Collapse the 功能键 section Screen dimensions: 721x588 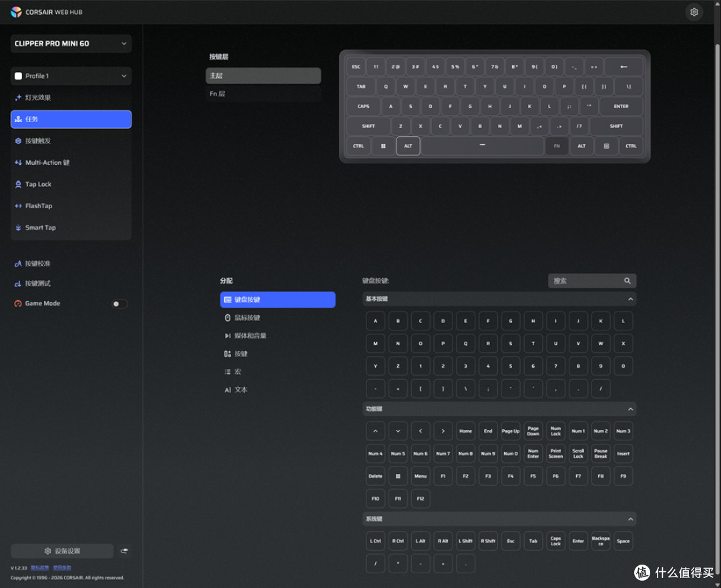[x=630, y=409]
